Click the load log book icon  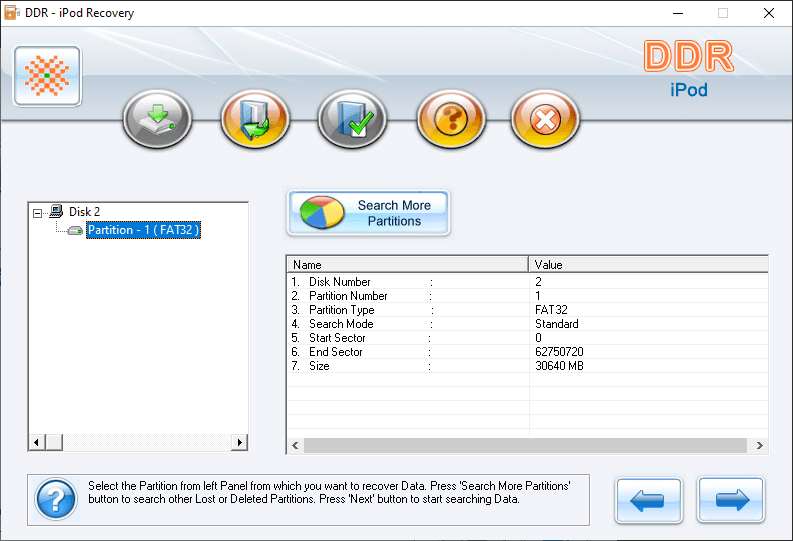click(x=255, y=119)
